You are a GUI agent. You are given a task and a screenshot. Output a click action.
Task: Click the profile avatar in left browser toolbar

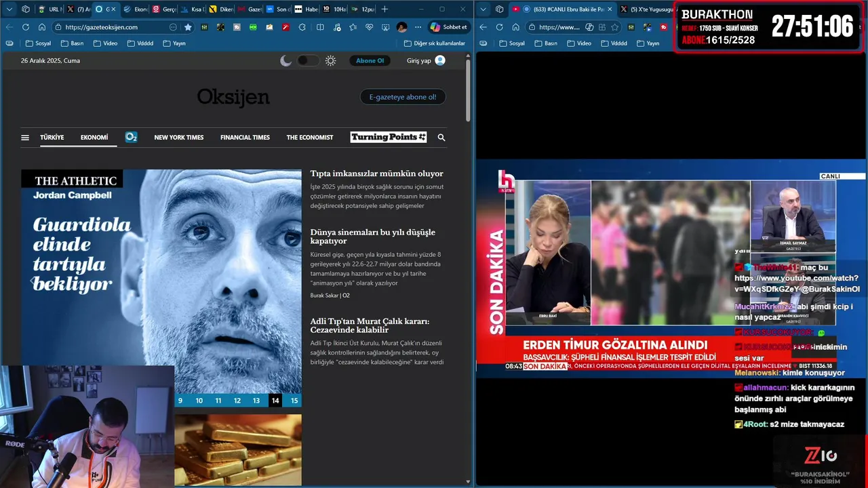pos(401,27)
